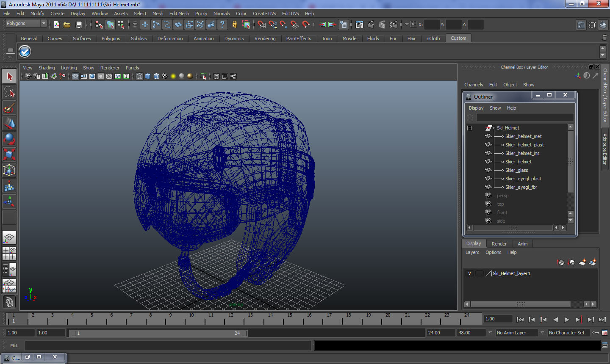
Task: Toggle visibility V of Ski_Helmet_layer1
Action: (469, 273)
